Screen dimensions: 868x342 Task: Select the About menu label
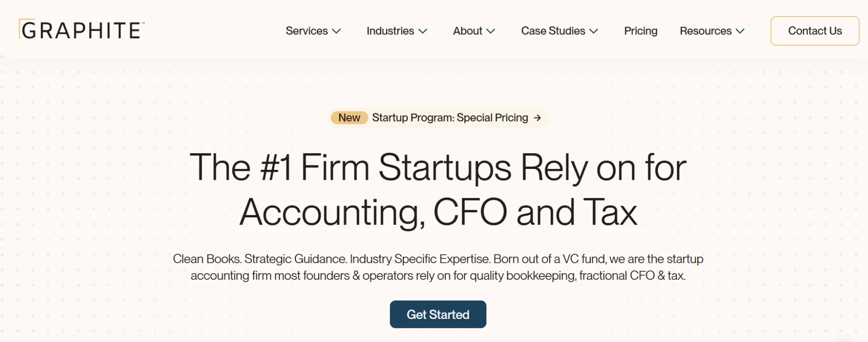tap(467, 31)
